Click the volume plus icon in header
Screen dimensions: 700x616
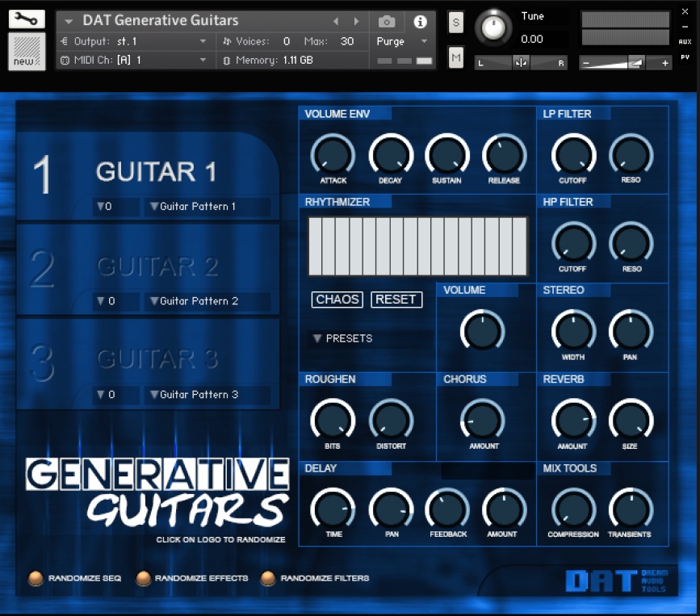(x=664, y=63)
